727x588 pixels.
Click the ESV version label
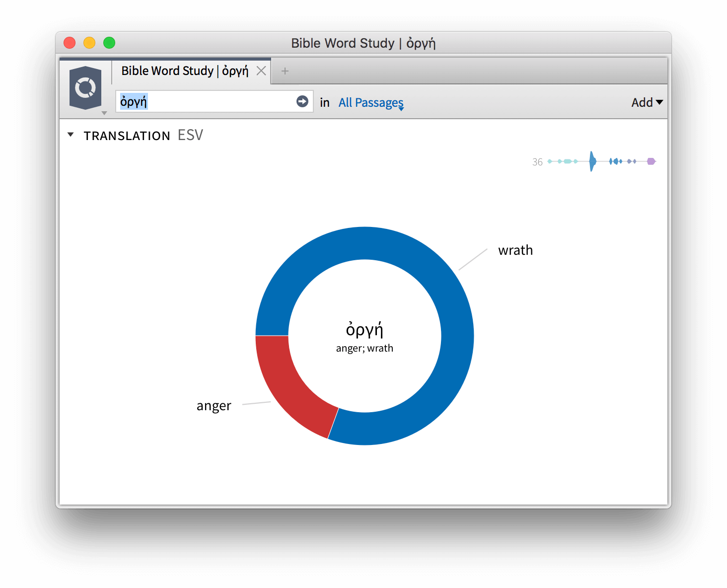pyautogui.click(x=190, y=135)
